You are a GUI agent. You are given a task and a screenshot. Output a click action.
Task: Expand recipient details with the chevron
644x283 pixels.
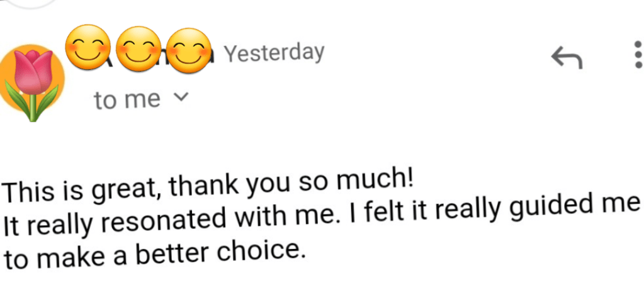coord(181,97)
